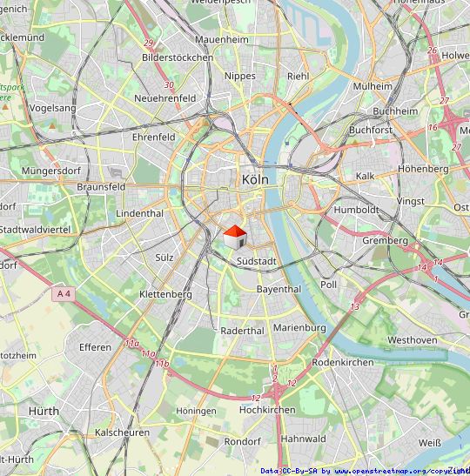Click the Marienburg district label

click(300, 328)
